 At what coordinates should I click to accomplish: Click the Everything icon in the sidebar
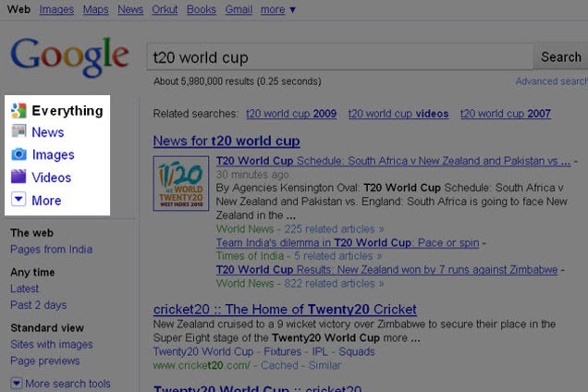click(18, 110)
